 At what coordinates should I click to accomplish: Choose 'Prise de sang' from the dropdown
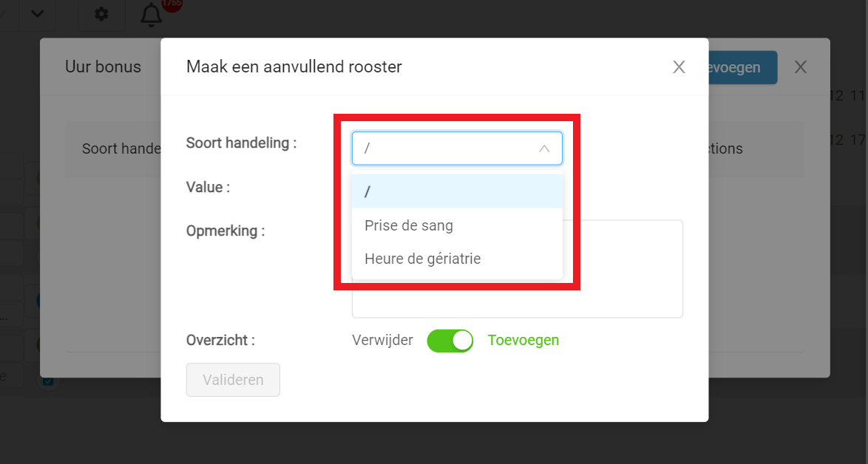click(457, 225)
